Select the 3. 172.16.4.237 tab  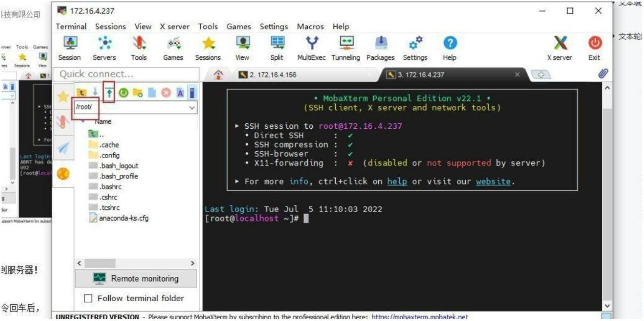(x=452, y=75)
